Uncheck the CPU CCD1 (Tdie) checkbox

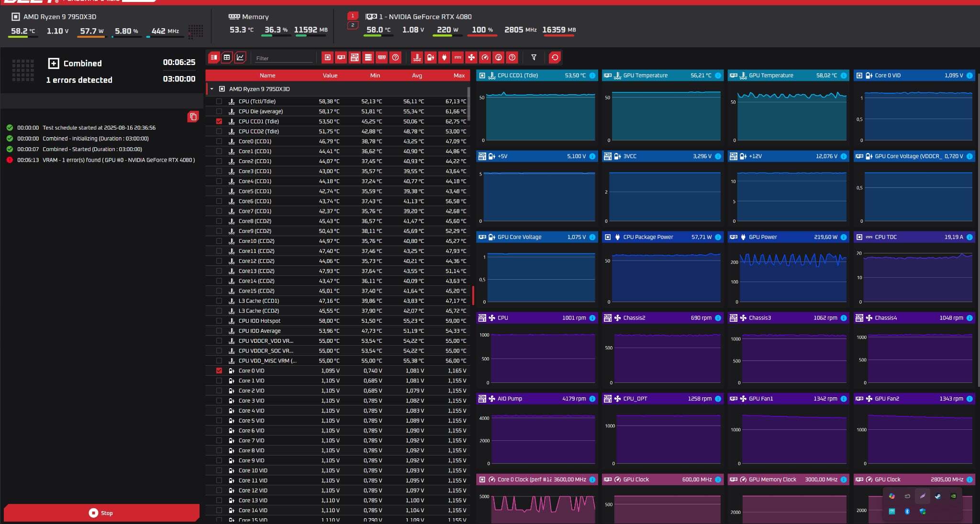point(219,121)
